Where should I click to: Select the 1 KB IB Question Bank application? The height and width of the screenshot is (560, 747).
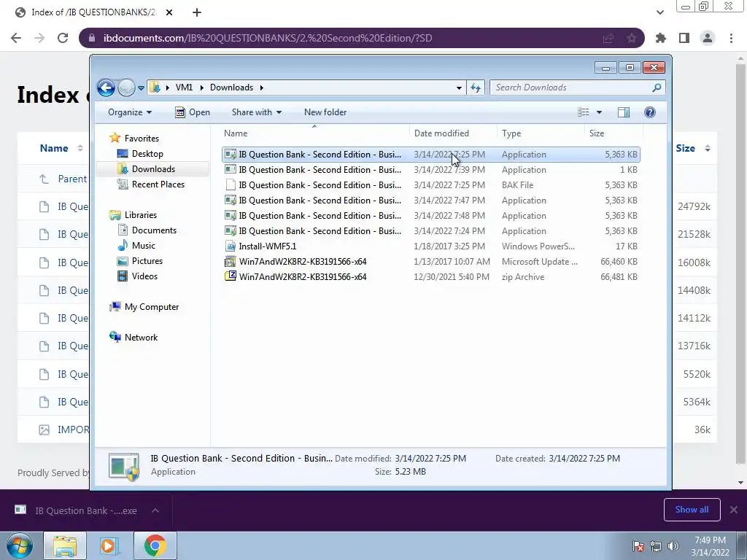pos(431,170)
